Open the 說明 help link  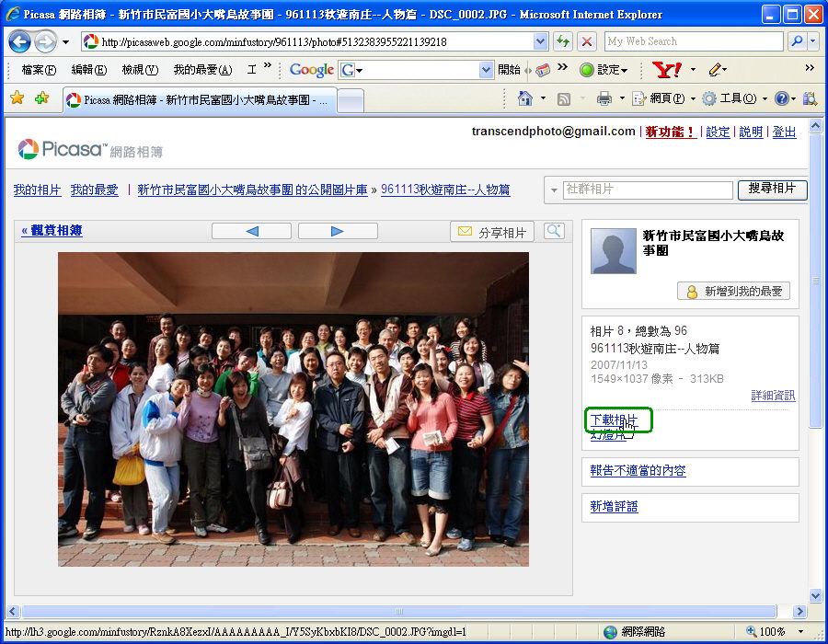pos(751,132)
